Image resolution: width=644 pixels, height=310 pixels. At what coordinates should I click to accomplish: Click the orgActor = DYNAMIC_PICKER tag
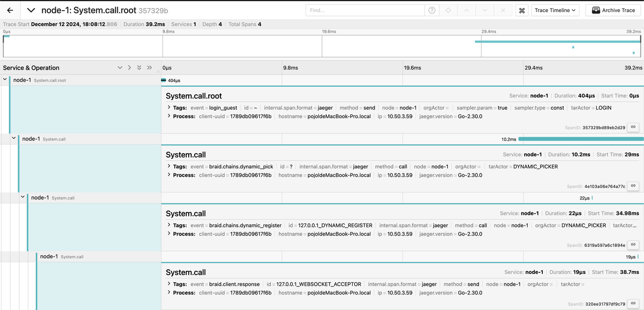[571, 225]
